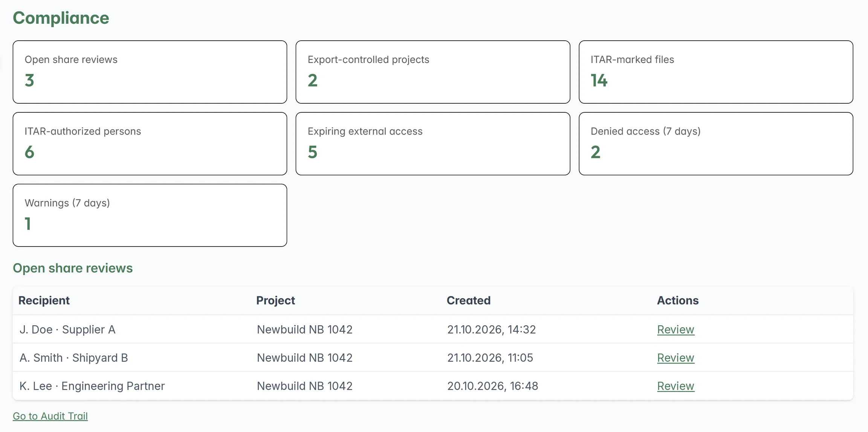Click created date 21.10.2026, 14:32
This screenshot has width=868, height=432.
click(491, 329)
